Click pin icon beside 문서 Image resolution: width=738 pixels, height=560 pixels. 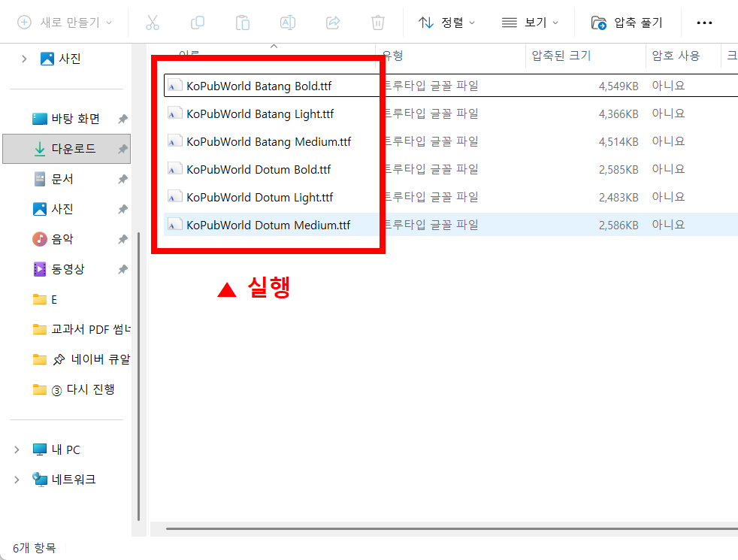coord(122,179)
